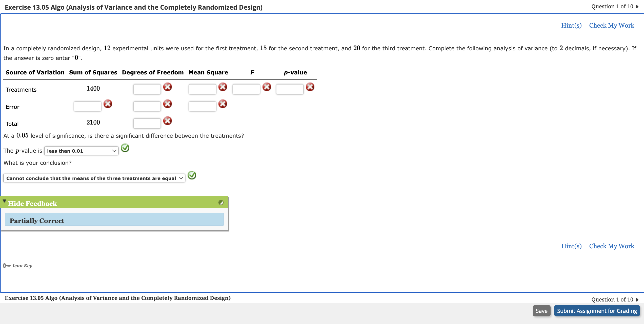Click green checkmark beside p-value dropdown
This screenshot has height=324, width=644.
[125, 148]
